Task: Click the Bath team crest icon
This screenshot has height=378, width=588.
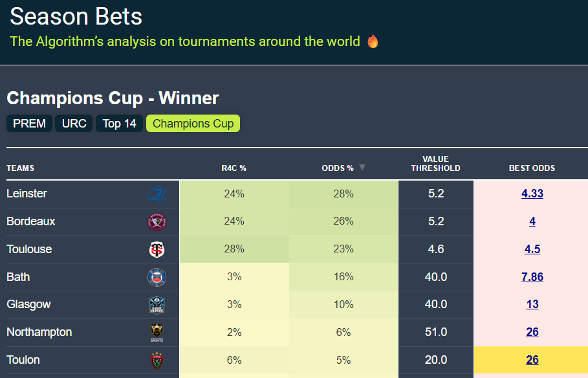Action: click(x=157, y=277)
